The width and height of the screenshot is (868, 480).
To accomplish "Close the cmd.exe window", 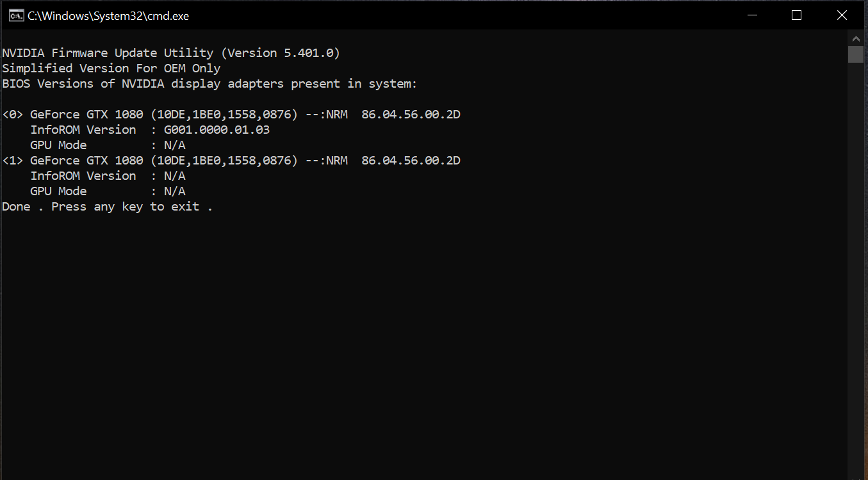I will tap(842, 15).
